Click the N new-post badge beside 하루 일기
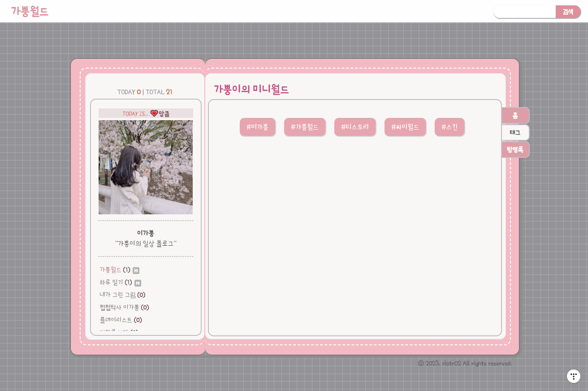 tap(138, 282)
